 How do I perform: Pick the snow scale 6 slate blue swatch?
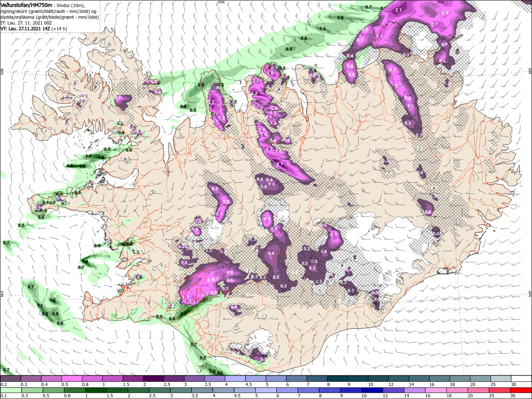(296, 379)
